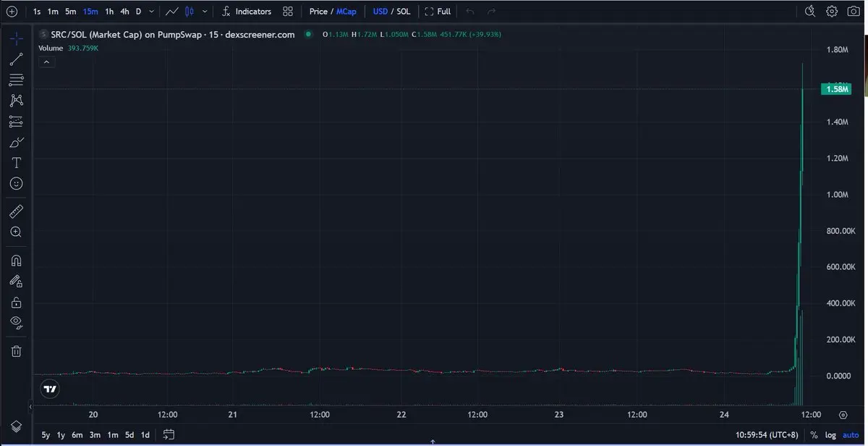Toggle the magnet mode icon
868x446 pixels.
(x=16, y=261)
